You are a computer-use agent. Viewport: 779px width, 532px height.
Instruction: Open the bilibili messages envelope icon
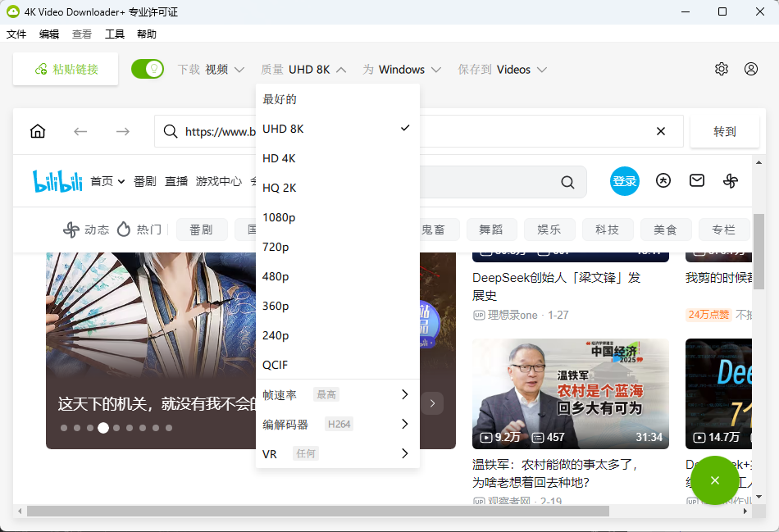pos(697,181)
